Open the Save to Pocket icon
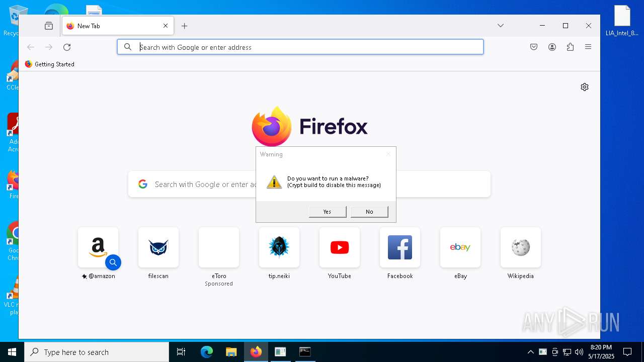This screenshot has width=644, height=362. pos(534,47)
